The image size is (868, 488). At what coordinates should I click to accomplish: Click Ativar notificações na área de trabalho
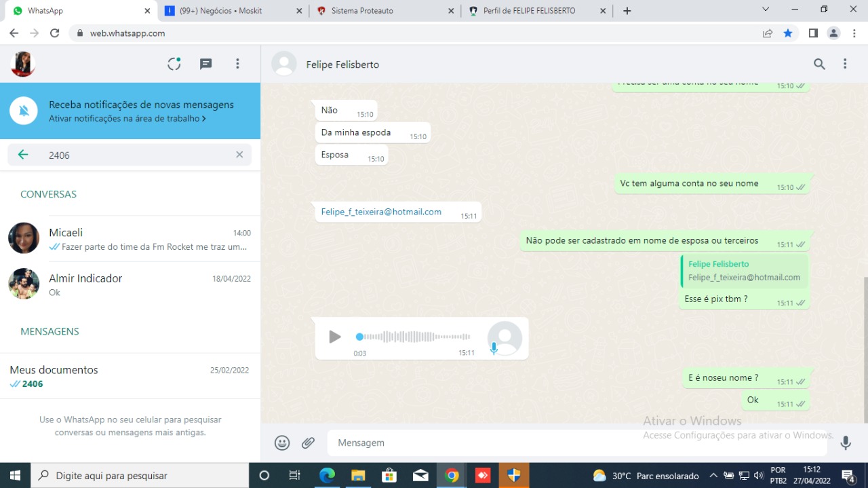[x=127, y=119]
